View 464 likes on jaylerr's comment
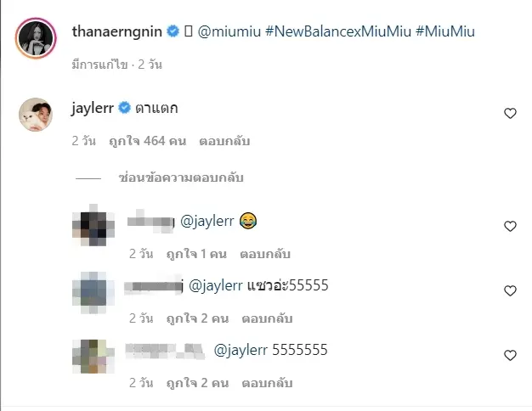This screenshot has height=411, width=532. pyautogui.click(x=147, y=141)
